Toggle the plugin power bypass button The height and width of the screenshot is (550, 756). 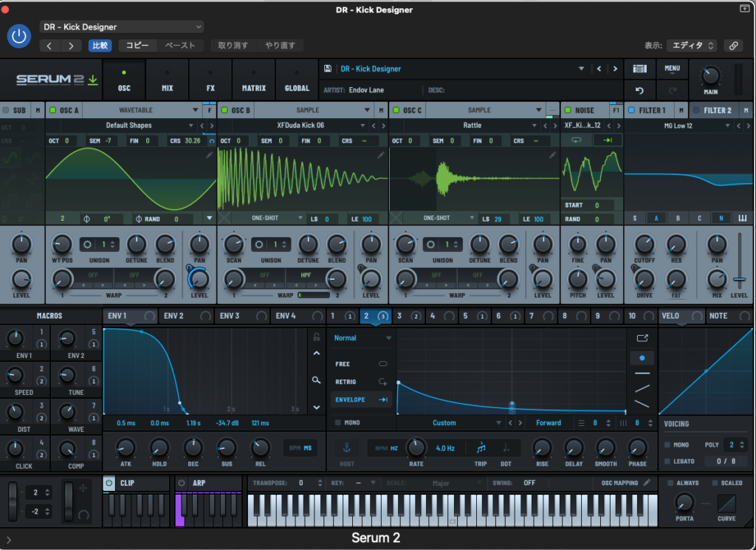coord(19,36)
